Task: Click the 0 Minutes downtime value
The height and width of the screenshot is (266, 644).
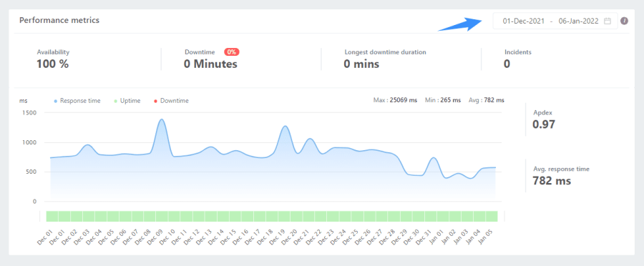Action: point(210,64)
